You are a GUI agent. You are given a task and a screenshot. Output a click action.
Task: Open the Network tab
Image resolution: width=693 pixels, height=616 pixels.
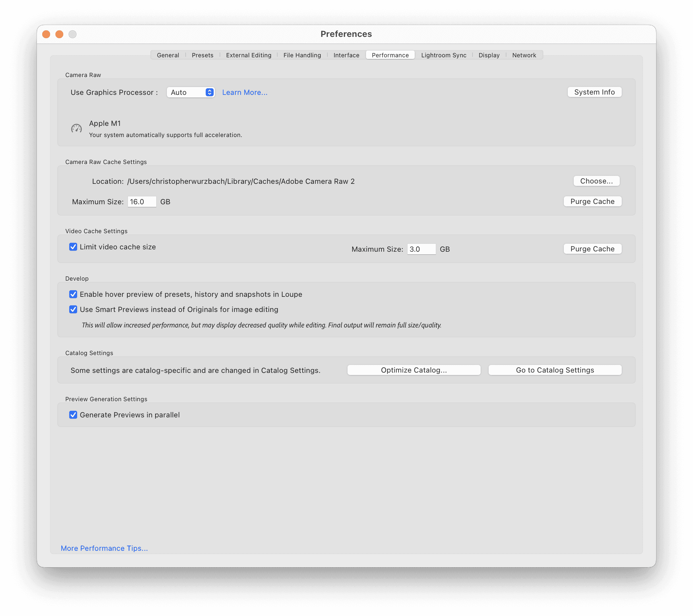(x=524, y=55)
